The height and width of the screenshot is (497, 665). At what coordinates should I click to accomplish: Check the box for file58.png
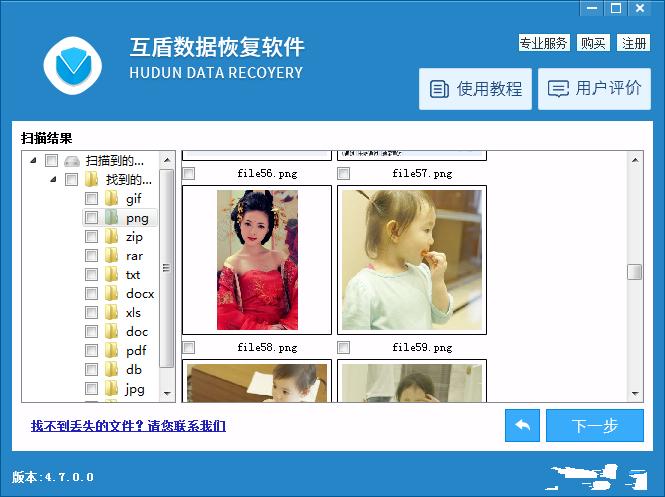point(188,348)
